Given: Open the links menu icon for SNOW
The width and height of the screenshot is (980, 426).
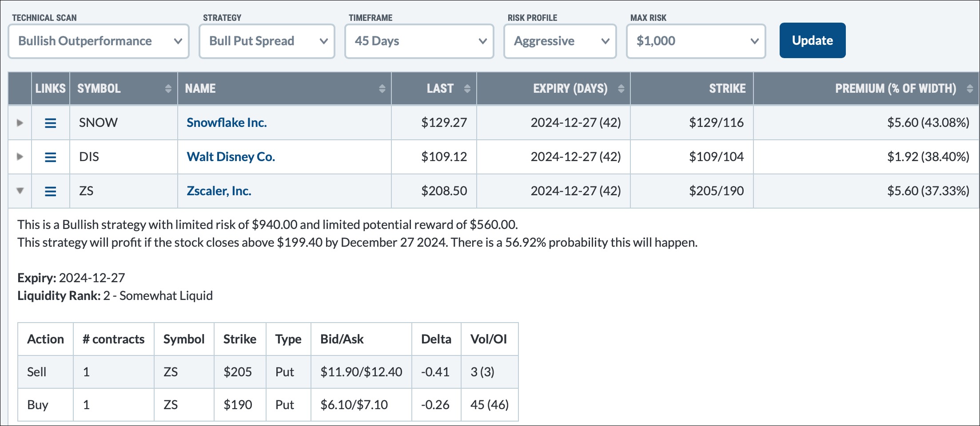Looking at the screenshot, I should coord(51,123).
